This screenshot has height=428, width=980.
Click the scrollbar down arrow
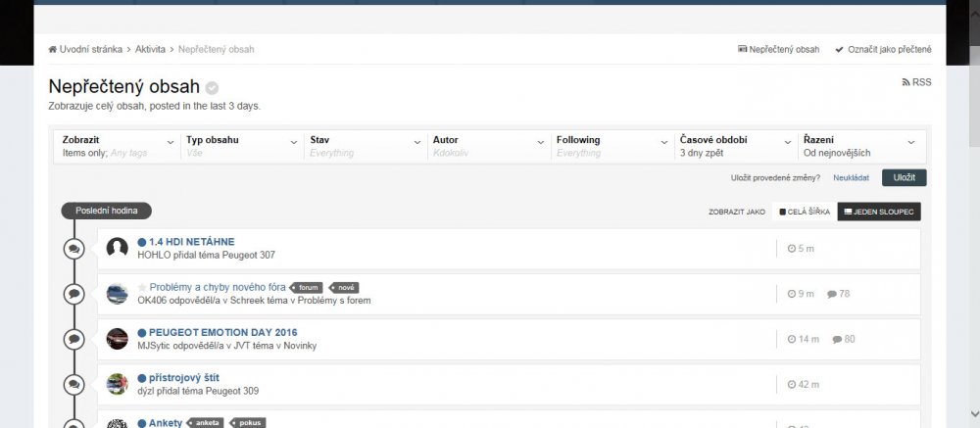click(974, 413)
